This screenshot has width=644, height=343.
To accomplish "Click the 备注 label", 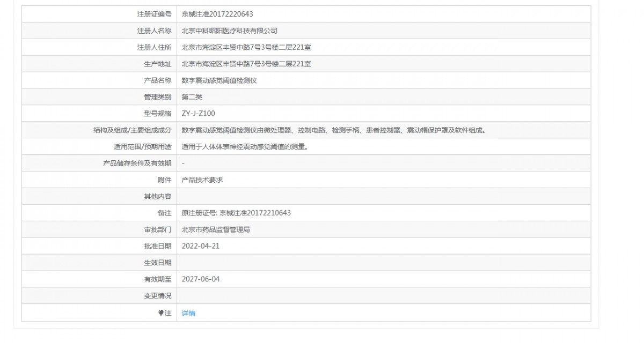I will [x=165, y=213].
